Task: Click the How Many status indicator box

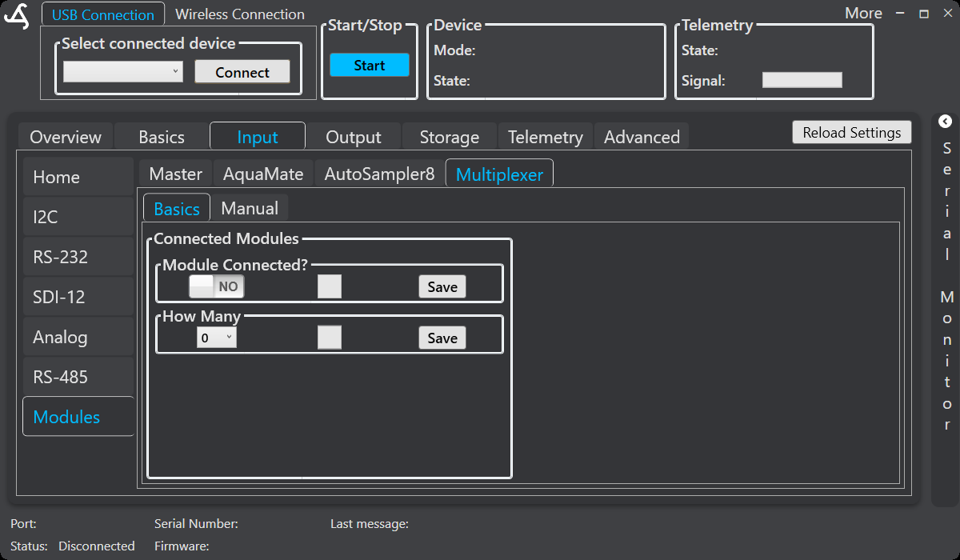Action: 330,338
